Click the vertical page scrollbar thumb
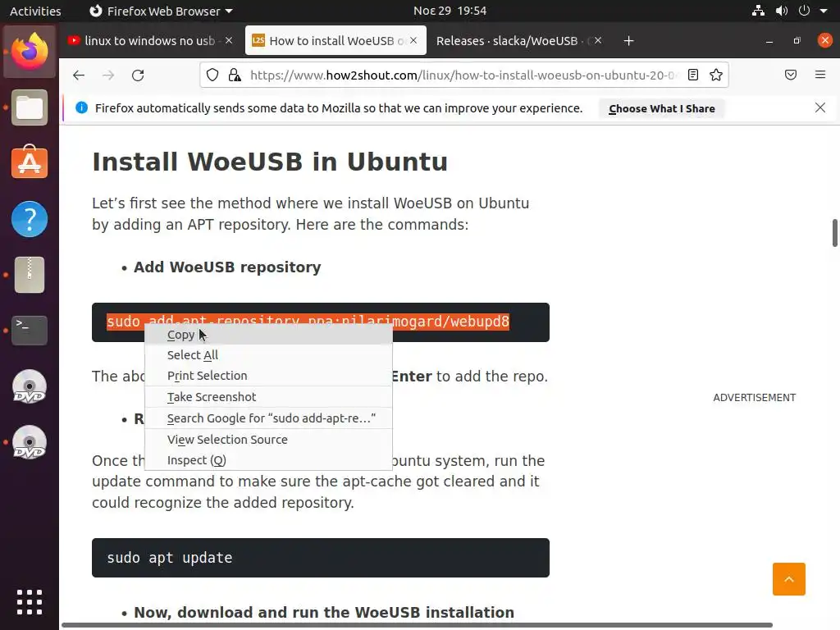840x630 pixels. [834, 233]
